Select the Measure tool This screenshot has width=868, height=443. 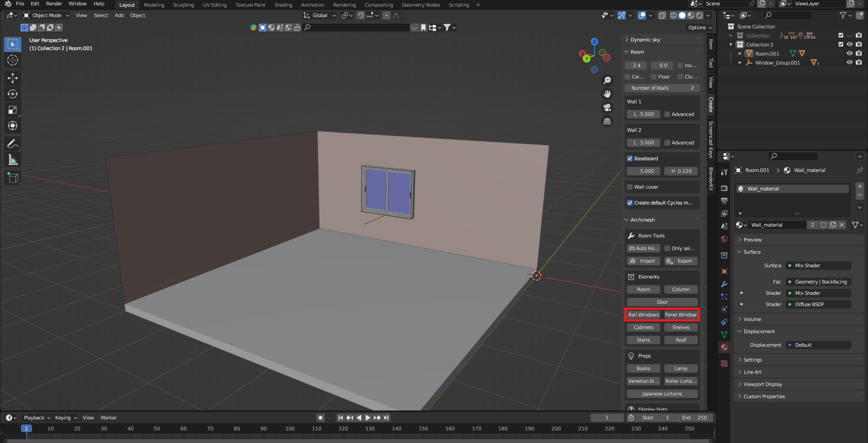(13, 160)
